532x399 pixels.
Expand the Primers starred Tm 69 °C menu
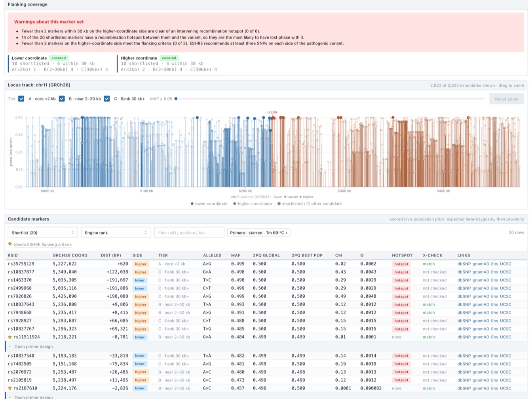click(x=258, y=233)
